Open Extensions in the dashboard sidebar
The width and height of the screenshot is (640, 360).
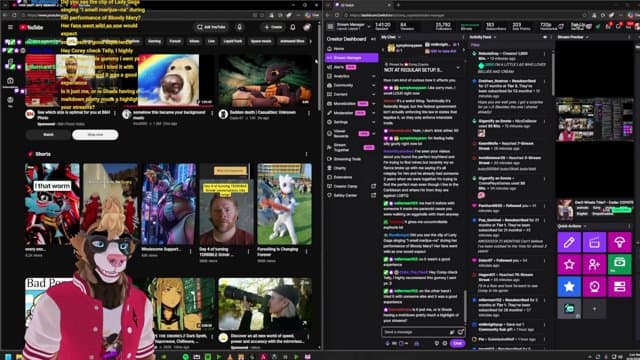[x=351, y=177]
